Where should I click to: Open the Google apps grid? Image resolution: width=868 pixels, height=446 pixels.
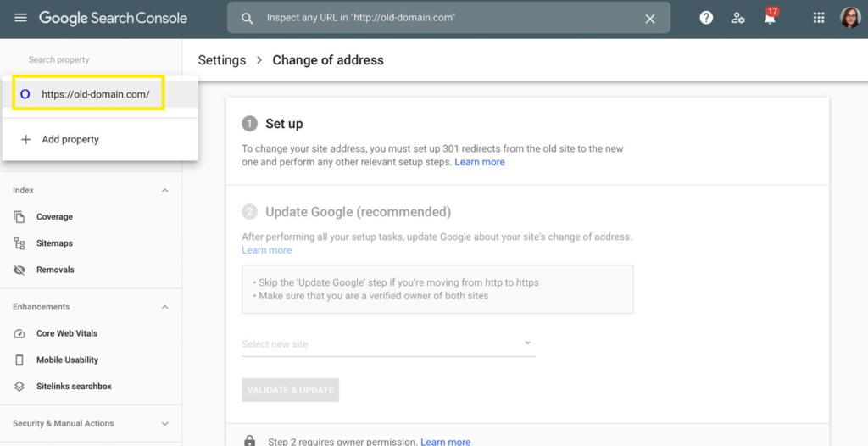[x=819, y=18]
